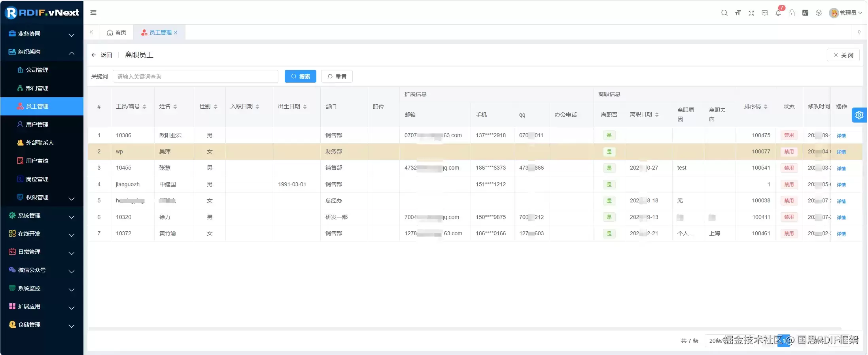Viewport: 868px width, 355px height.
Task: Collapse the 组织架构 sidebar menu
Action: tap(42, 52)
